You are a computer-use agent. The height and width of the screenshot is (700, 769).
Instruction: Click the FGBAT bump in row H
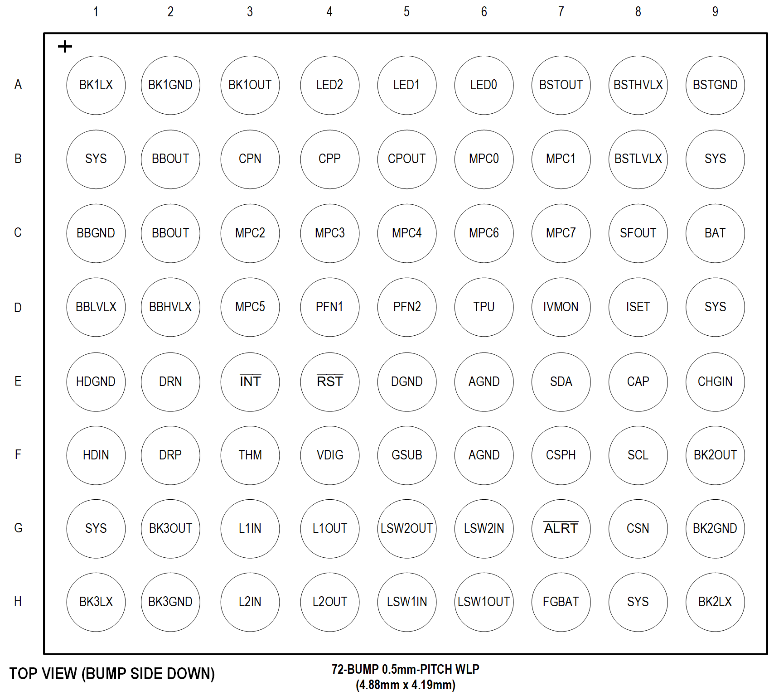point(561,602)
